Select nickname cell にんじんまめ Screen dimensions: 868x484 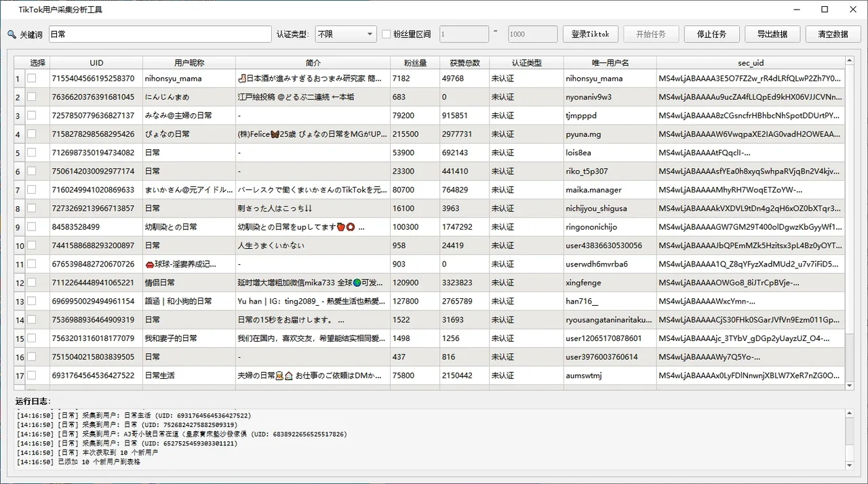pos(189,97)
